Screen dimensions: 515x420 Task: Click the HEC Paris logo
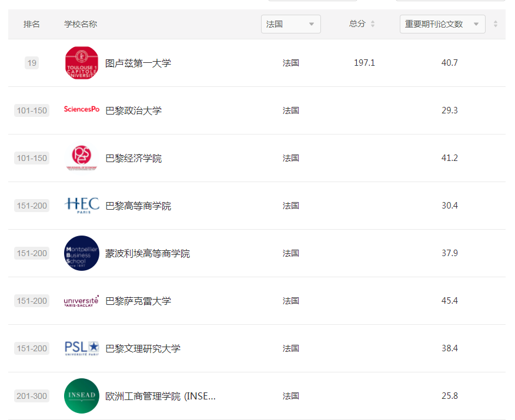coord(81,205)
